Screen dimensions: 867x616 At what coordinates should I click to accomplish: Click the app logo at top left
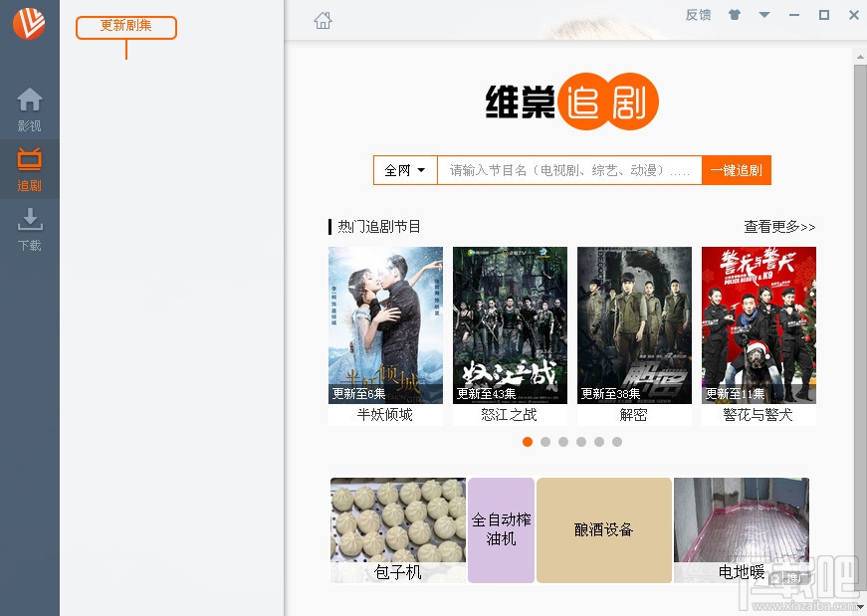tap(29, 23)
